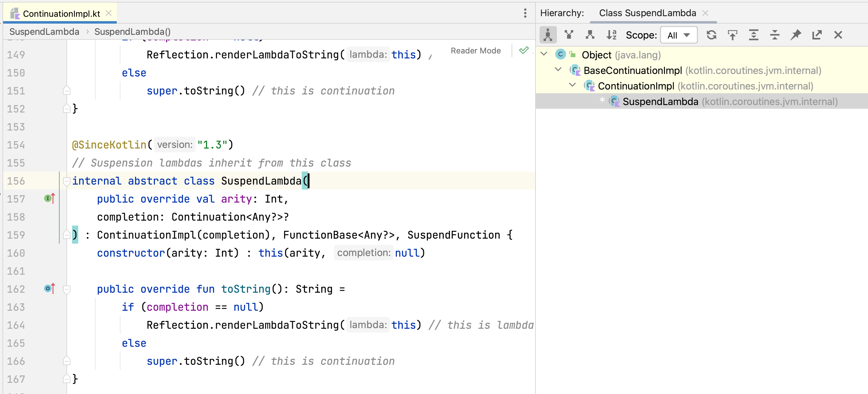Click the SuspendLambda breadcrumb item
Image resolution: width=868 pixels, height=394 pixels.
tap(44, 32)
